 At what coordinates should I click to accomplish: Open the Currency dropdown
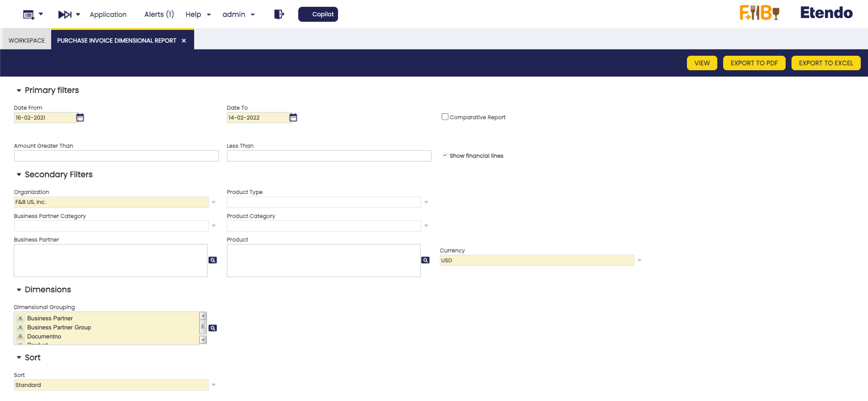(x=639, y=261)
